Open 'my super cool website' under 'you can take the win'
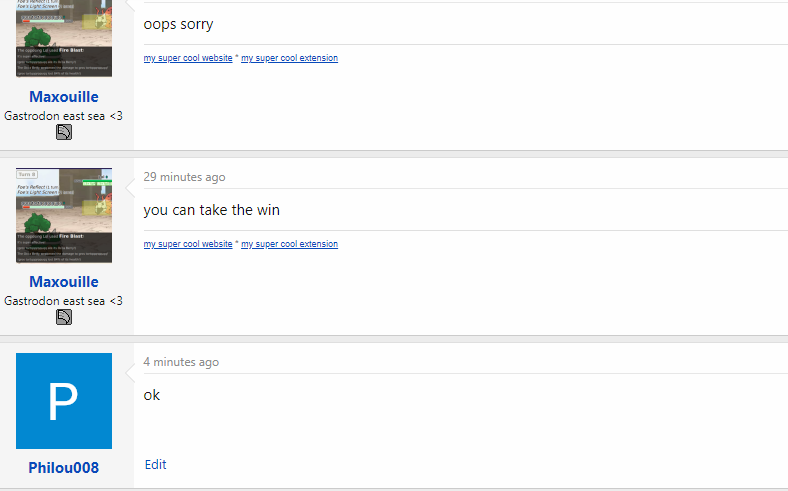 pos(188,244)
